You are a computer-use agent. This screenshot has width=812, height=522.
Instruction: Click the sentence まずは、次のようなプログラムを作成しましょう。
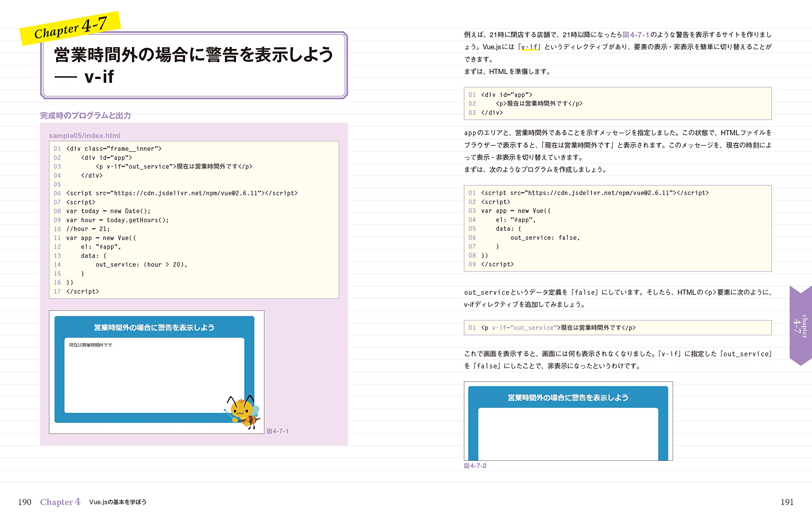[x=536, y=169]
